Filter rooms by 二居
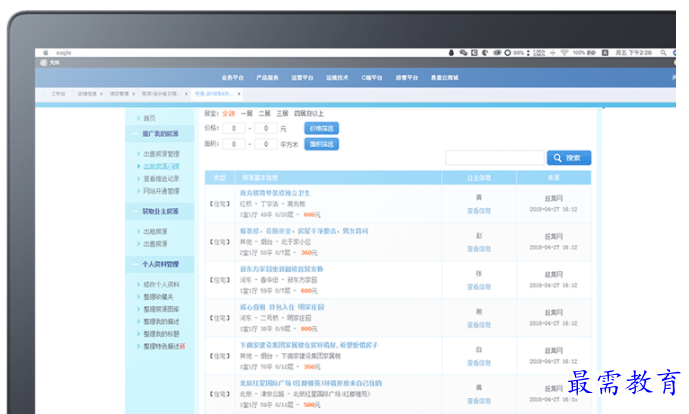689x414 pixels. (265, 113)
